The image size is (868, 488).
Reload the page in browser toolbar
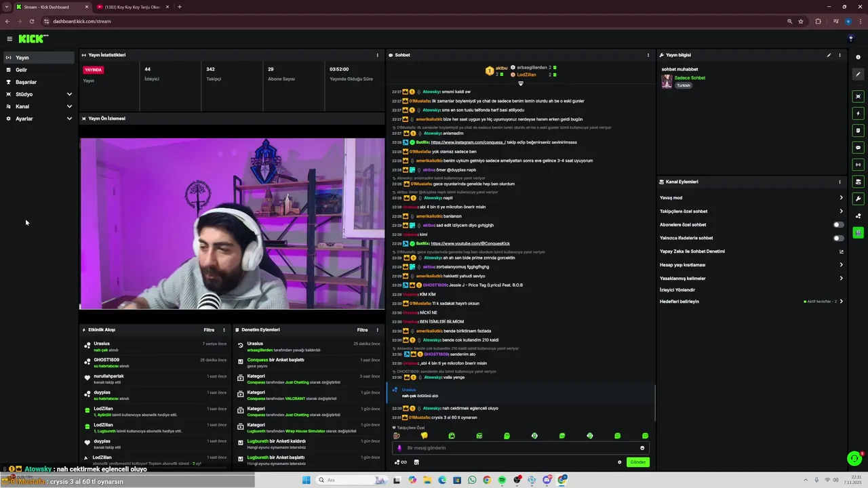[31, 21]
